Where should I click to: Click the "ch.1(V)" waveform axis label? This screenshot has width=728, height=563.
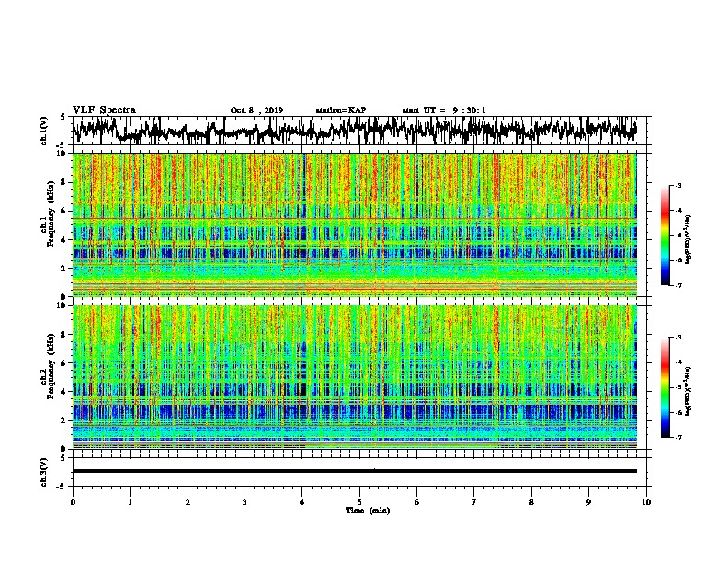[x=44, y=130]
